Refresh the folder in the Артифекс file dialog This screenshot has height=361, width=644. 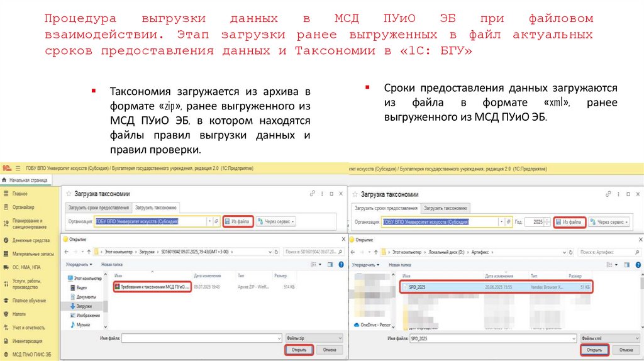(571, 252)
